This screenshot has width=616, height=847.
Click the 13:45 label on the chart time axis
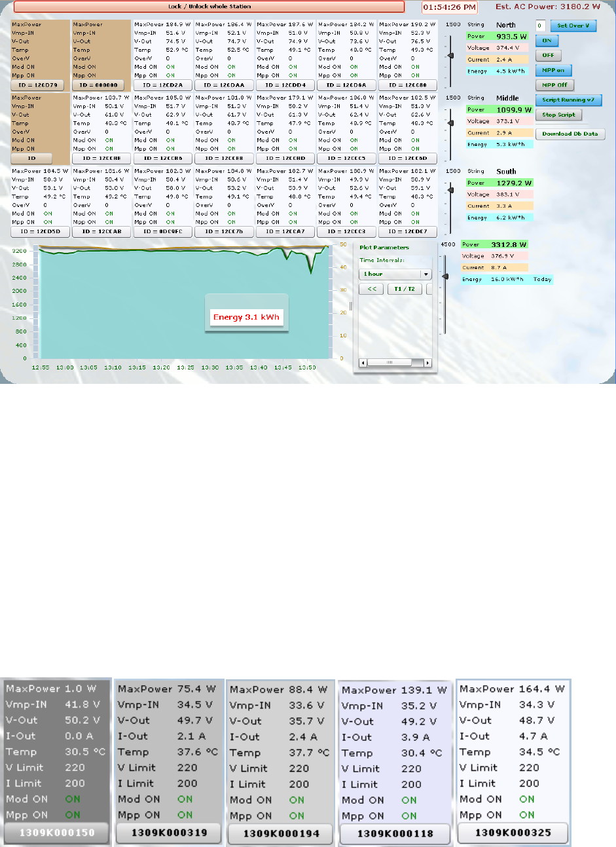pyautogui.click(x=283, y=367)
